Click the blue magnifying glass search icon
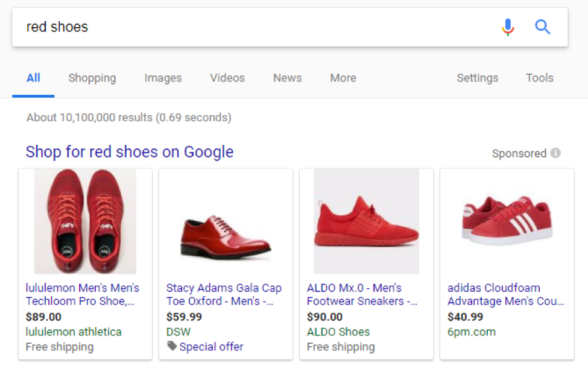The height and width of the screenshot is (377, 588). 542,27
